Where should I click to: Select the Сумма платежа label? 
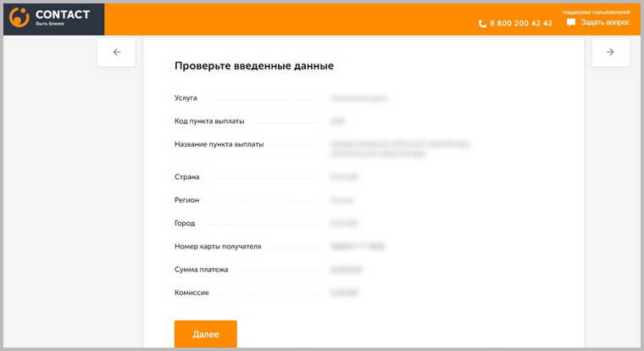click(x=202, y=270)
